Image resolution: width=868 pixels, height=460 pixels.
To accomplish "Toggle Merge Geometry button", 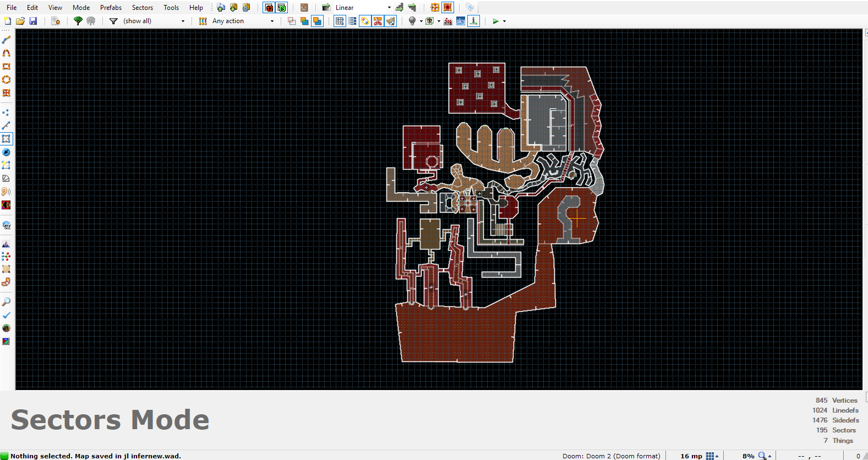I will [x=365, y=21].
